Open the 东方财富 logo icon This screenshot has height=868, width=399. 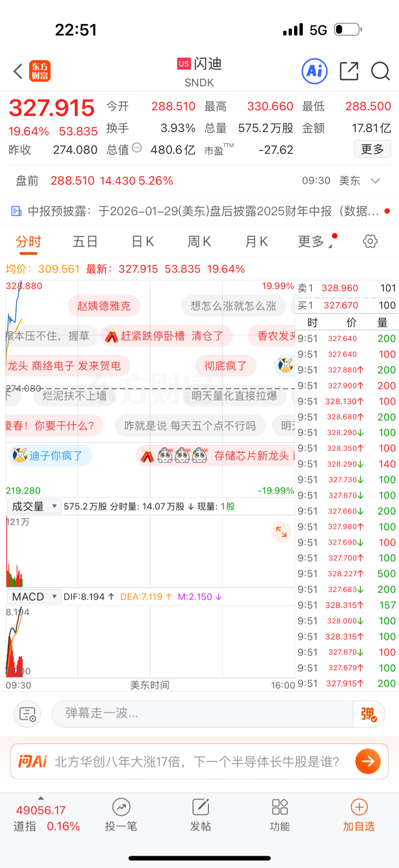[x=40, y=71]
